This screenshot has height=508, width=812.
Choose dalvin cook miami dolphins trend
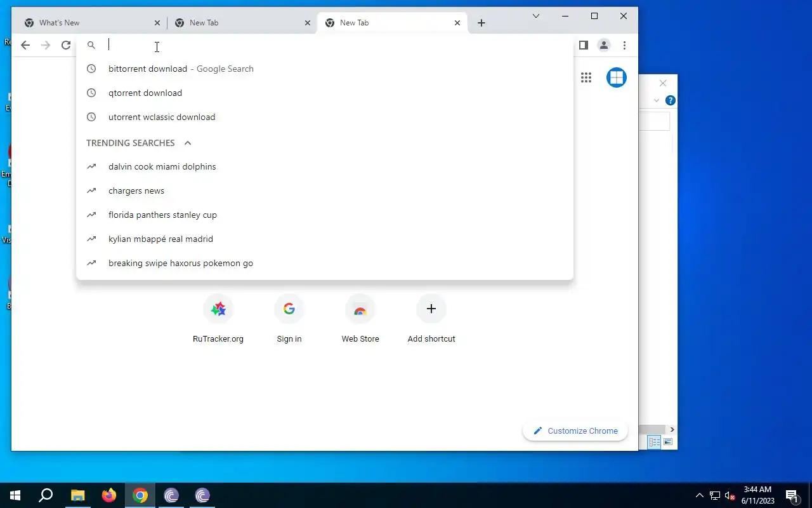click(x=325, y=166)
